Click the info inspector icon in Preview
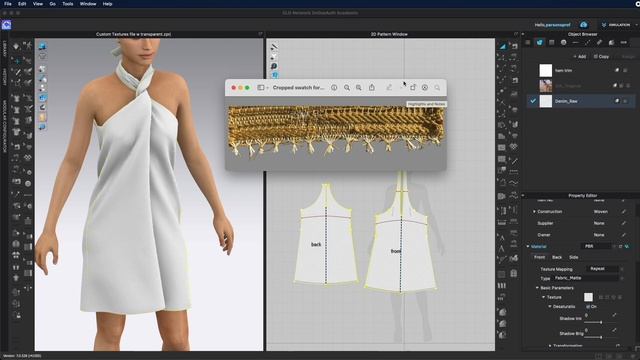Viewport: 640px width, 360px height. pos(334,88)
